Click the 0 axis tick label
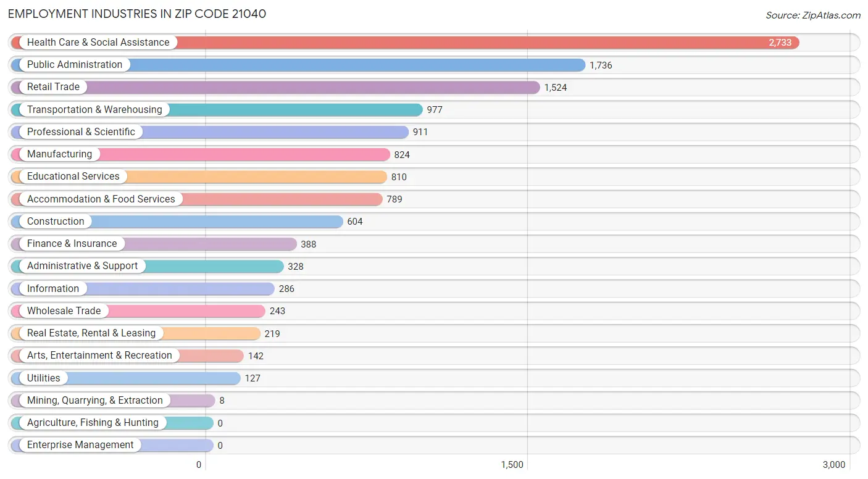 coord(199,465)
